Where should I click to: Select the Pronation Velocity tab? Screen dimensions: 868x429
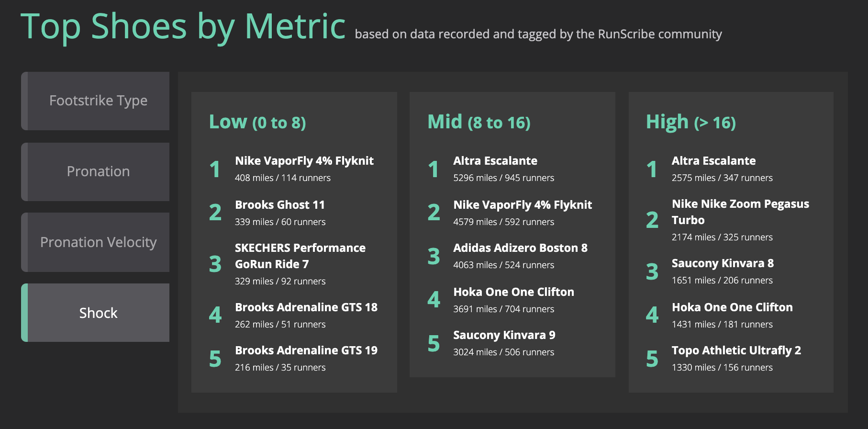pos(98,242)
